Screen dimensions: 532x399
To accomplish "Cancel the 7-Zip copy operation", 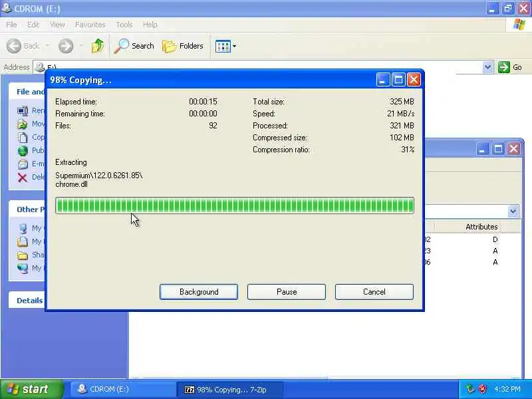I will (374, 292).
